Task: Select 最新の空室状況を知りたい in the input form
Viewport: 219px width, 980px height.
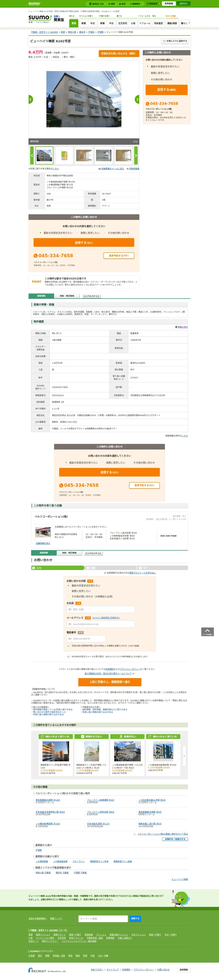Action: point(69,586)
